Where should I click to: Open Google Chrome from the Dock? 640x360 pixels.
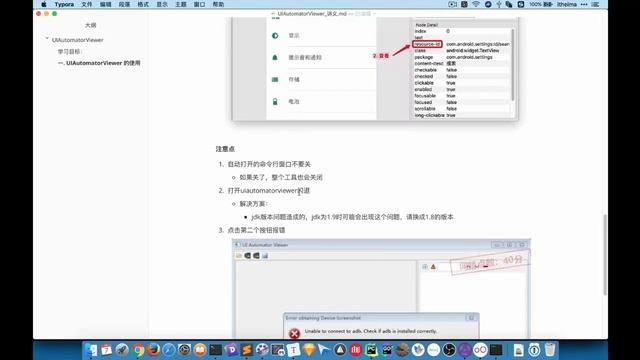(138, 350)
